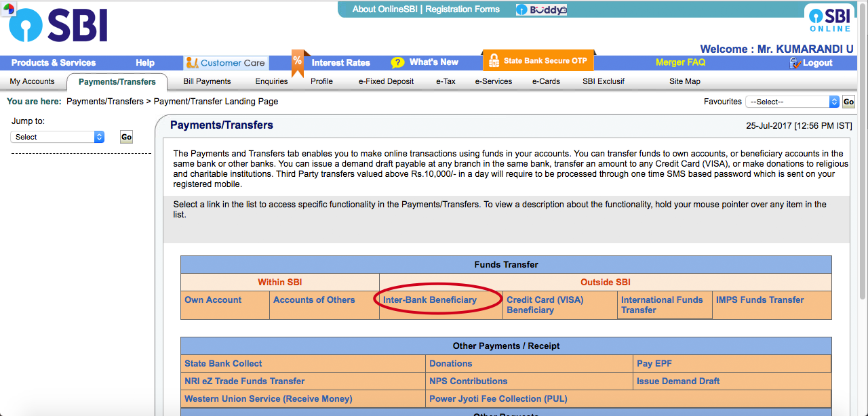Open the Help menu
This screenshot has height=416, width=868.
145,62
